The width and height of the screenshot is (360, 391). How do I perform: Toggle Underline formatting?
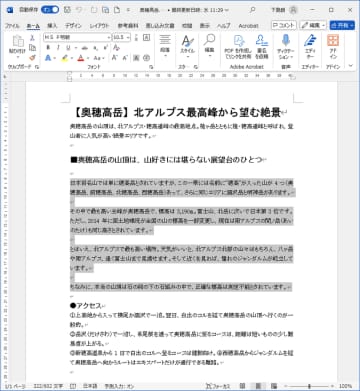(x=68, y=48)
